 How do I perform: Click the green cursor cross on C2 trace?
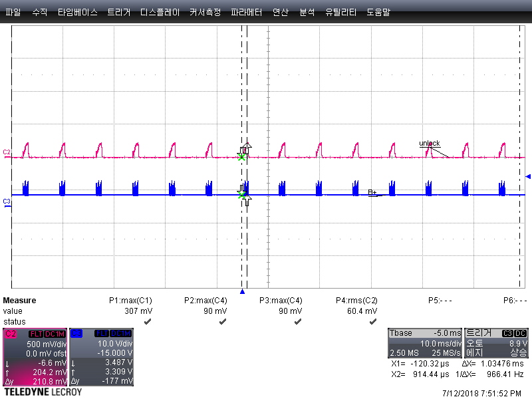tap(241, 157)
